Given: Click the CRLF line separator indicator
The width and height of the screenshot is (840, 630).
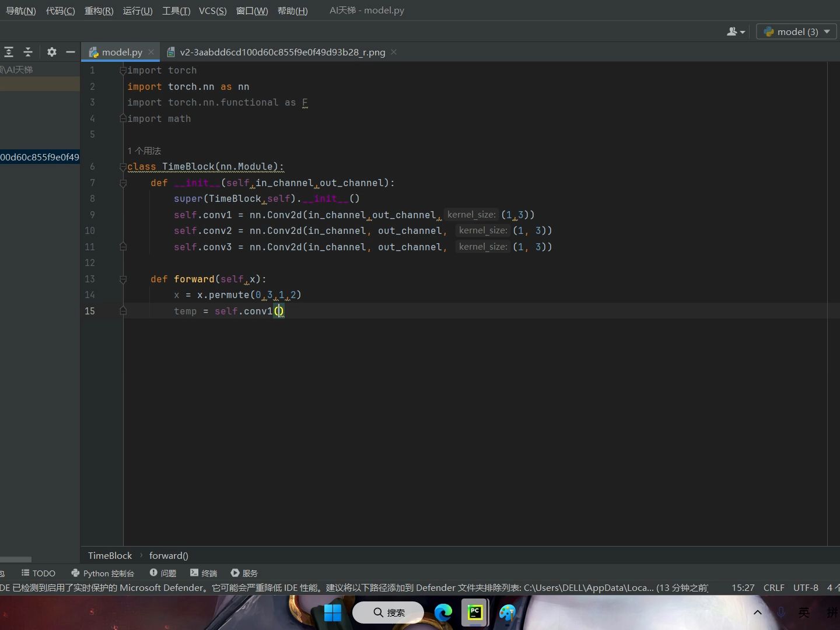Looking at the screenshot, I should point(774,587).
